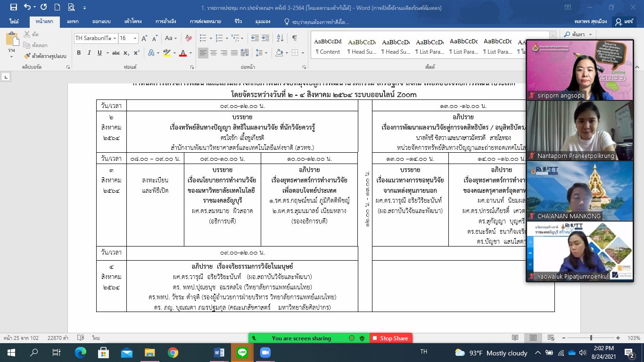This screenshot has height=362, width=644.
Task: Increase font size with the larger A
Action: pos(144,38)
